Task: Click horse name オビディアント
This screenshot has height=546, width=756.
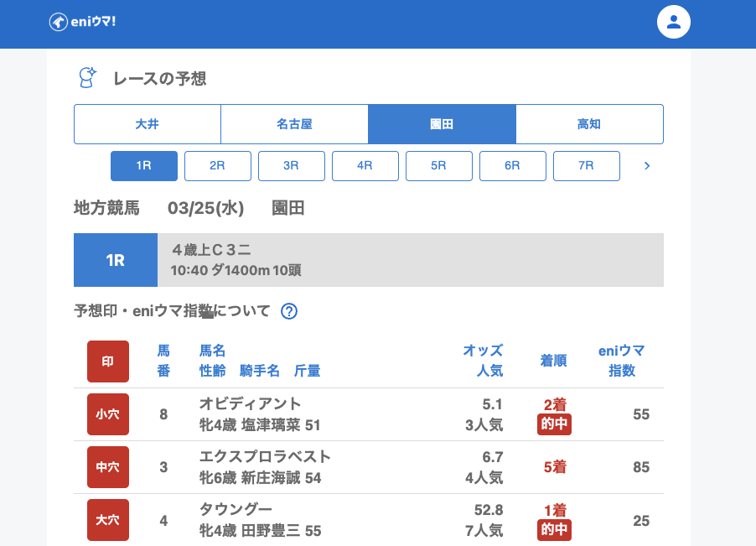Action: [250, 404]
